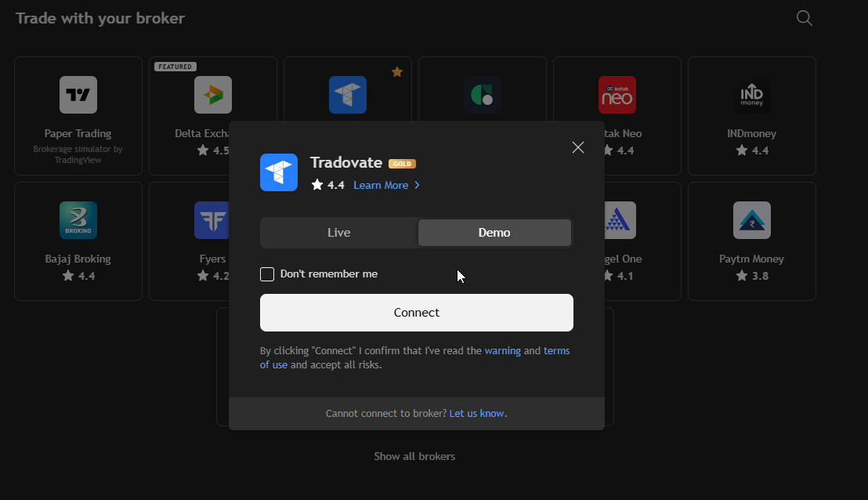Screen dimensions: 868x500
Task: Click the GOLD badge next to Tradovate
Action: click(x=402, y=163)
